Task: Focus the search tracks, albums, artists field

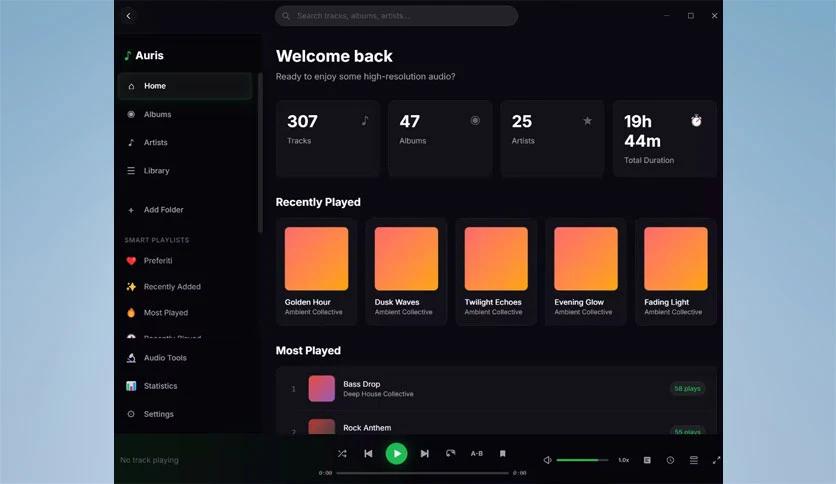Action: point(396,16)
